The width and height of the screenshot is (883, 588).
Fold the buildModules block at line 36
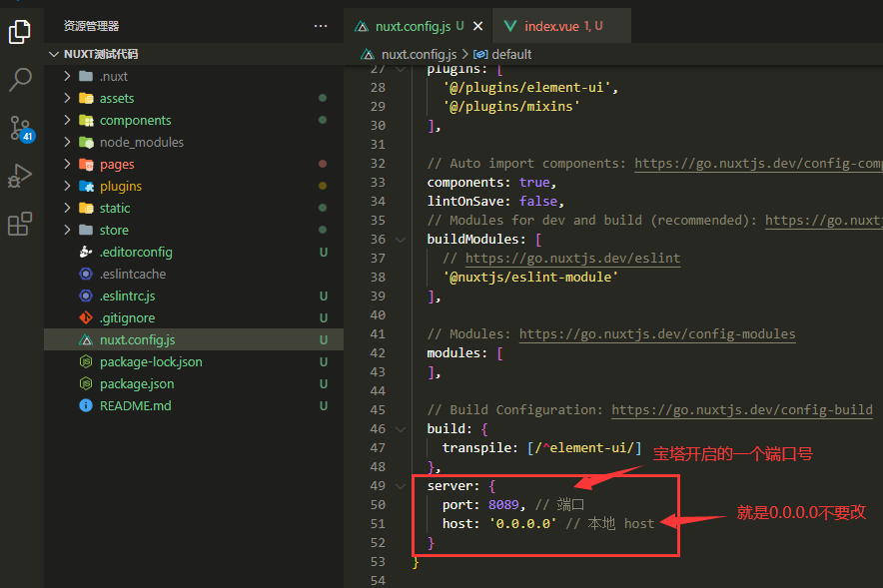[x=401, y=240]
